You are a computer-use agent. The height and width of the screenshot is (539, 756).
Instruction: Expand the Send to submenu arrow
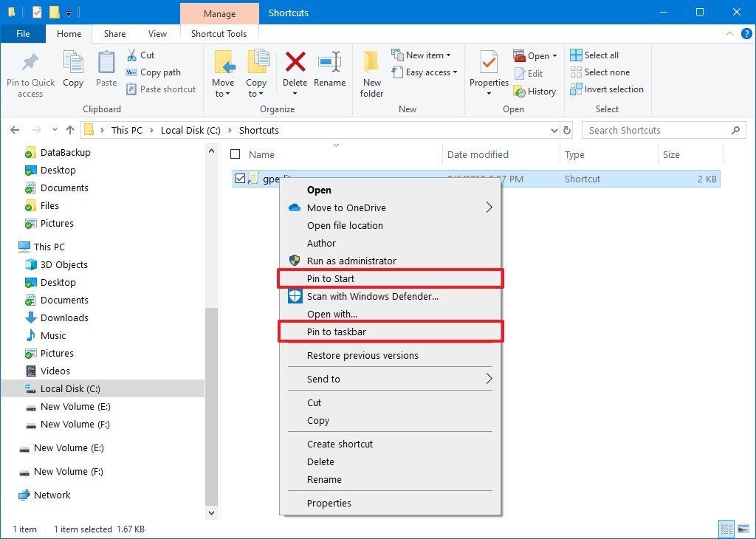click(x=489, y=379)
